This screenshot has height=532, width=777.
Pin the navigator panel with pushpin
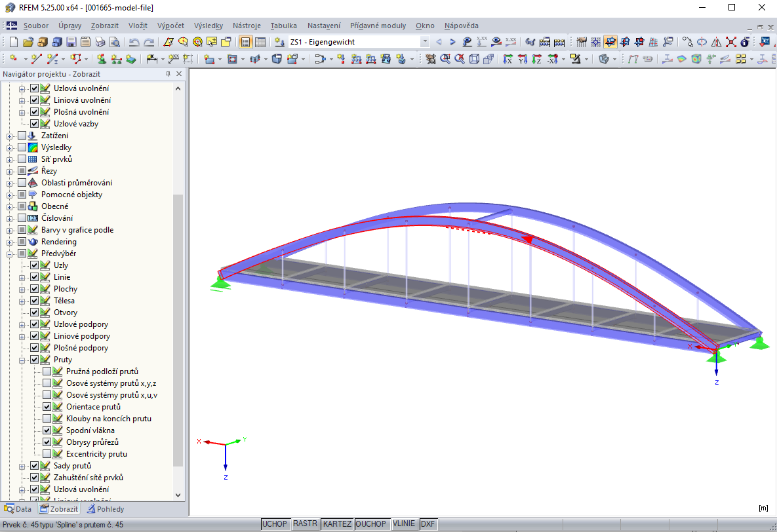pyautogui.click(x=168, y=74)
